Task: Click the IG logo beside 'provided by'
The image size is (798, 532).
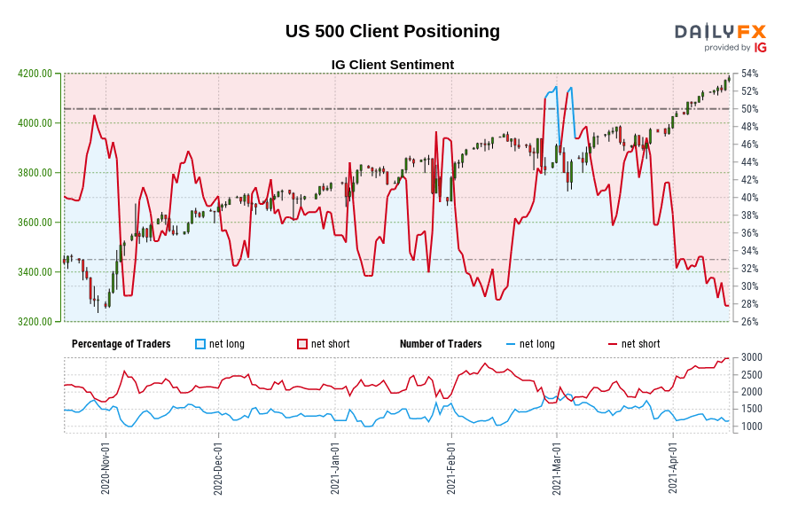Action: (761, 47)
